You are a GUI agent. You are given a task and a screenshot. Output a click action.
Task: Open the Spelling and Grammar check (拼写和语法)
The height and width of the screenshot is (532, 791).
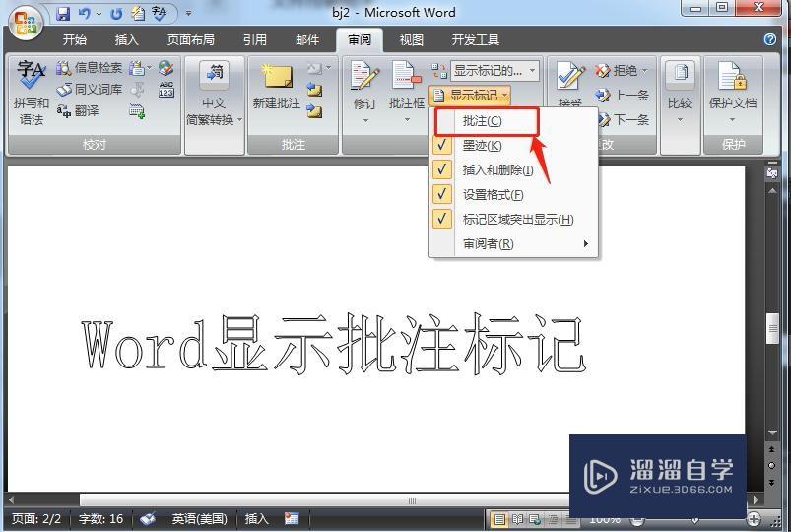(31, 93)
